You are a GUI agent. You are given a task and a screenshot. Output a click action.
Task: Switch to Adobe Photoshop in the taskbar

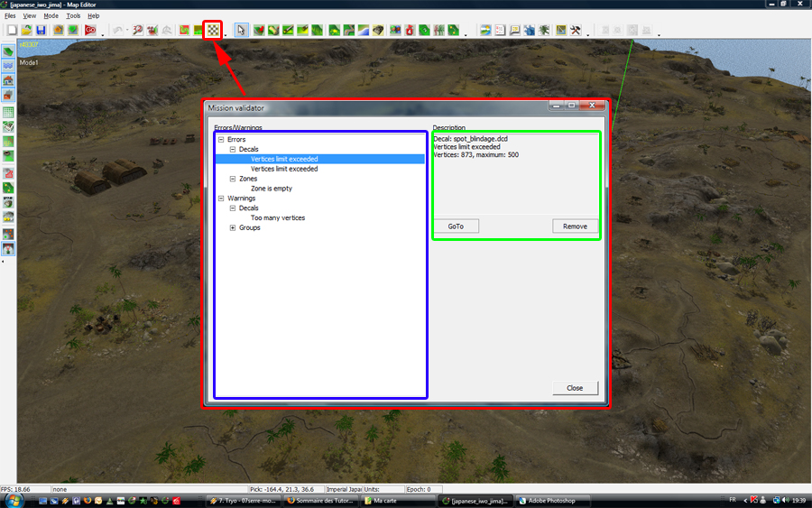[x=554, y=501]
